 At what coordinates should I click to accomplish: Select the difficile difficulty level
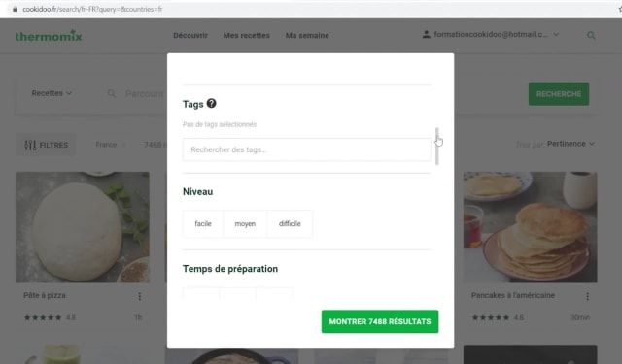coord(290,224)
